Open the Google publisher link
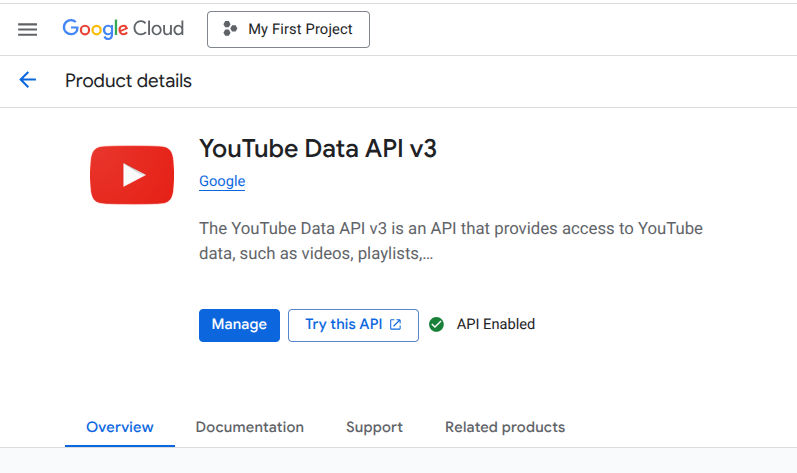797x473 pixels. coord(222,181)
